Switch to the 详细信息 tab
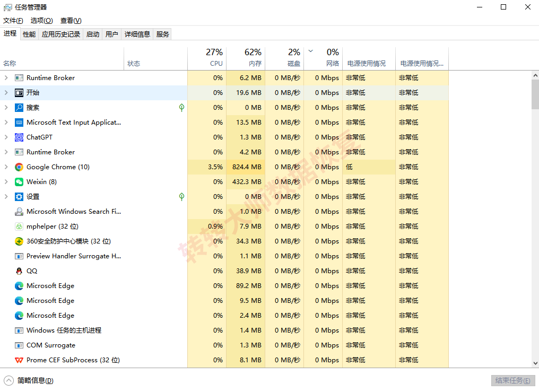This screenshot has width=539, height=392. [137, 34]
